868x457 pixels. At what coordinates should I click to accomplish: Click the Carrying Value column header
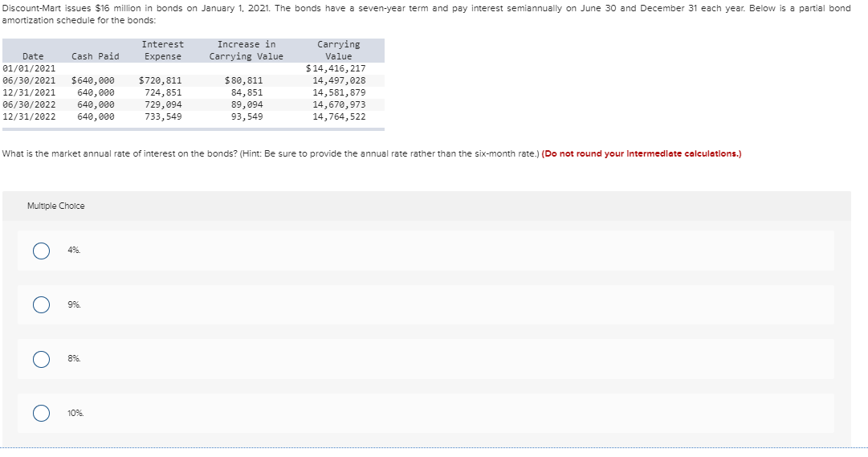[339, 51]
